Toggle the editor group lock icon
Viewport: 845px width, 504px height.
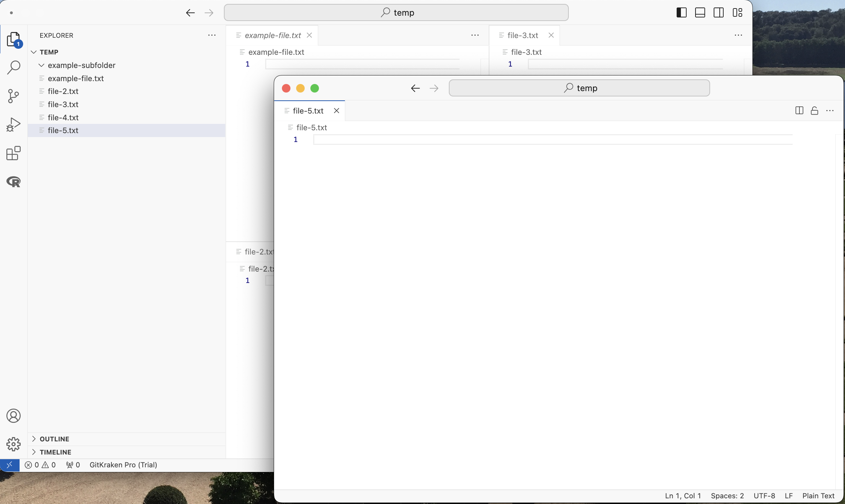point(814,111)
